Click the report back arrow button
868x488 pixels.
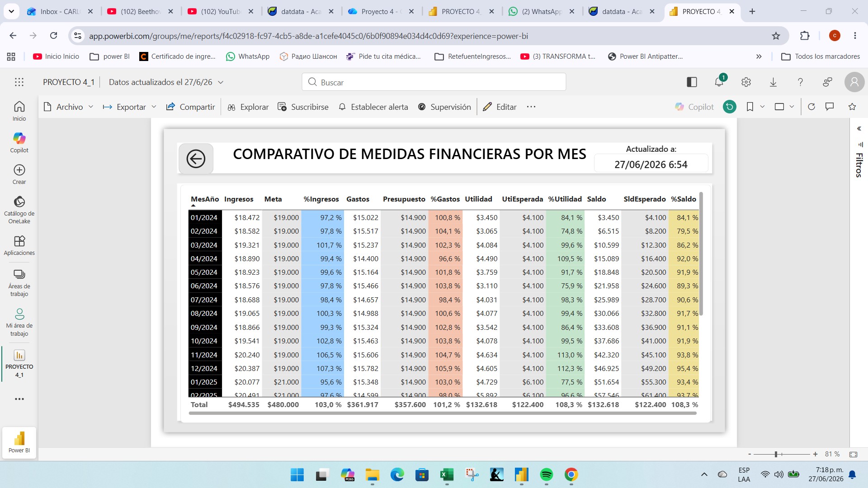(x=196, y=159)
